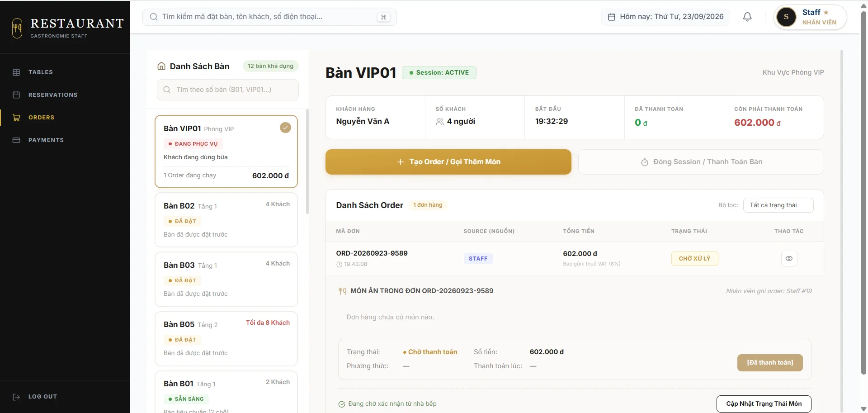The height and width of the screenshot is (413, 868).
Task: Click the Payments card icon
Action: (x=16, y=140)
